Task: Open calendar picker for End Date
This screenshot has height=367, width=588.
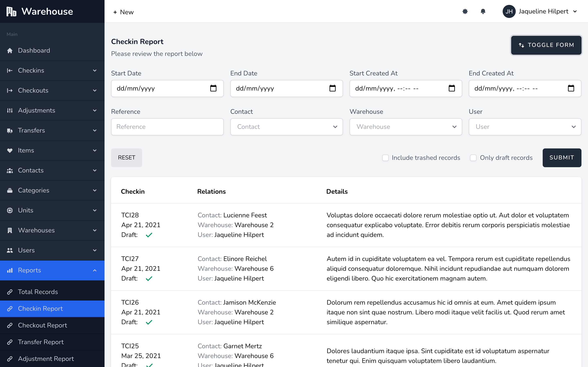Action: 332,88
